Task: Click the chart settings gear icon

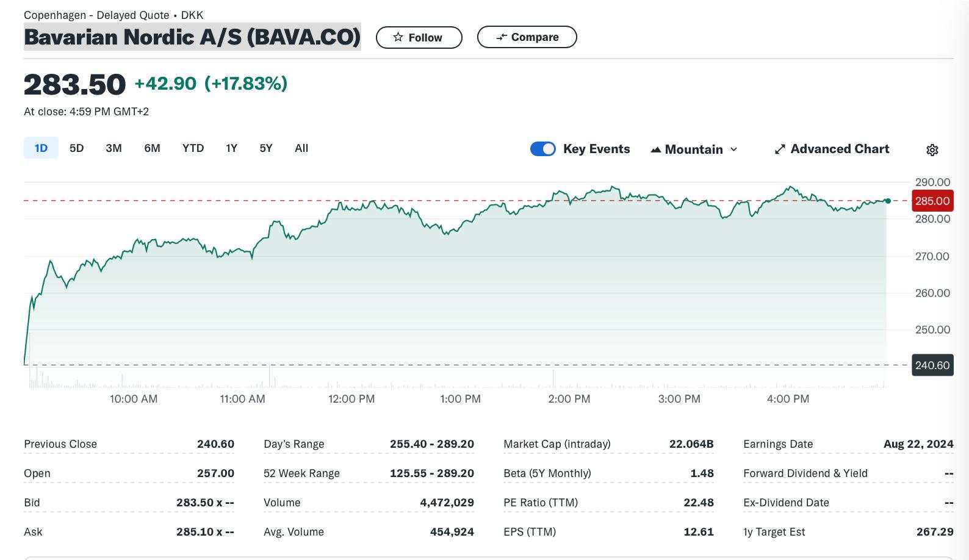Action: pos(932,149)
